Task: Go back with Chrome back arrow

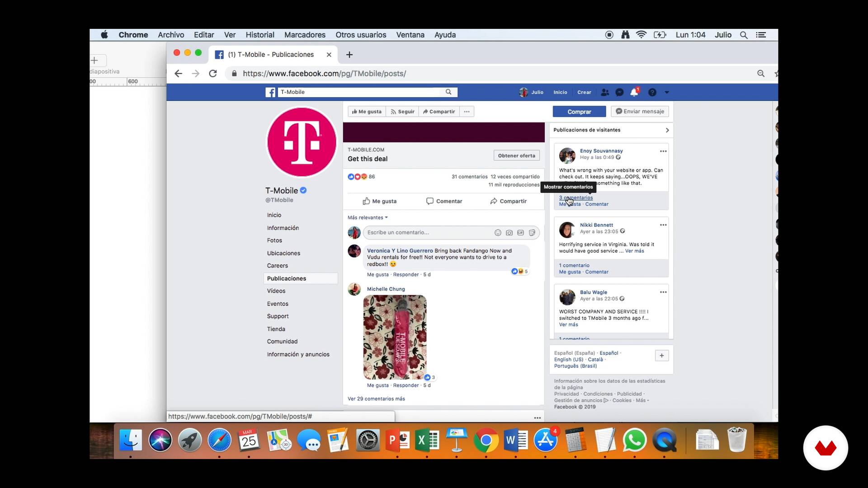Action: click(178, 74)
